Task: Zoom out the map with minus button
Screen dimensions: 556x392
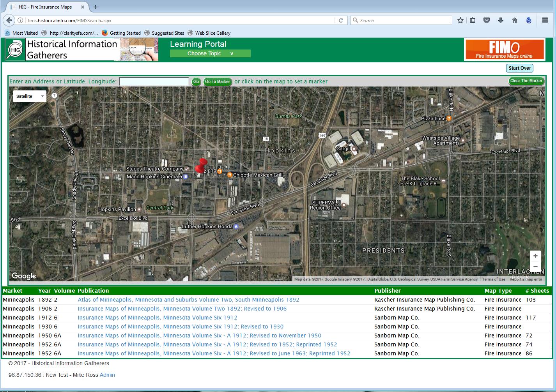Action: [535, 267]
